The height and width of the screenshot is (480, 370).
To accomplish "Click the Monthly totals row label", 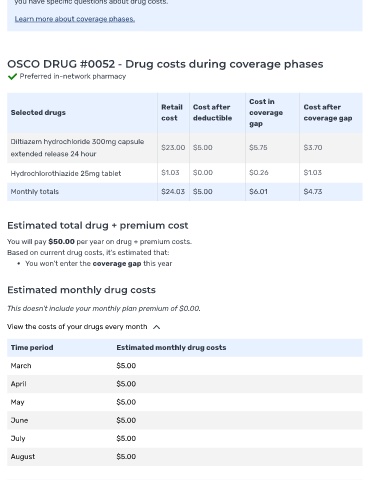I will 35,192.
